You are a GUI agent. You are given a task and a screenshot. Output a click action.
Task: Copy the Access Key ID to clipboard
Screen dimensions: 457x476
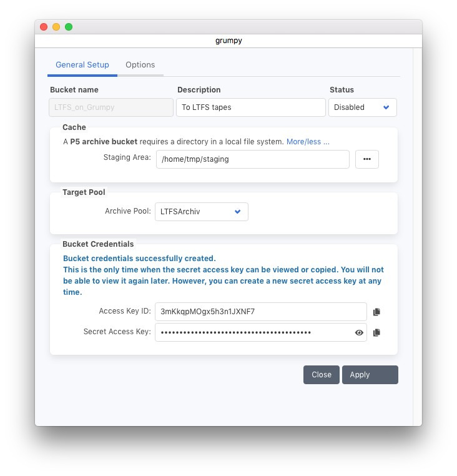coord(376,312)
